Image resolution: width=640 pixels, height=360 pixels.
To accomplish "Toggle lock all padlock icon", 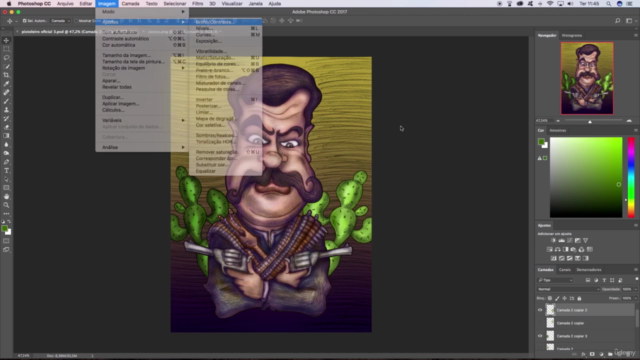I will 579,298.
